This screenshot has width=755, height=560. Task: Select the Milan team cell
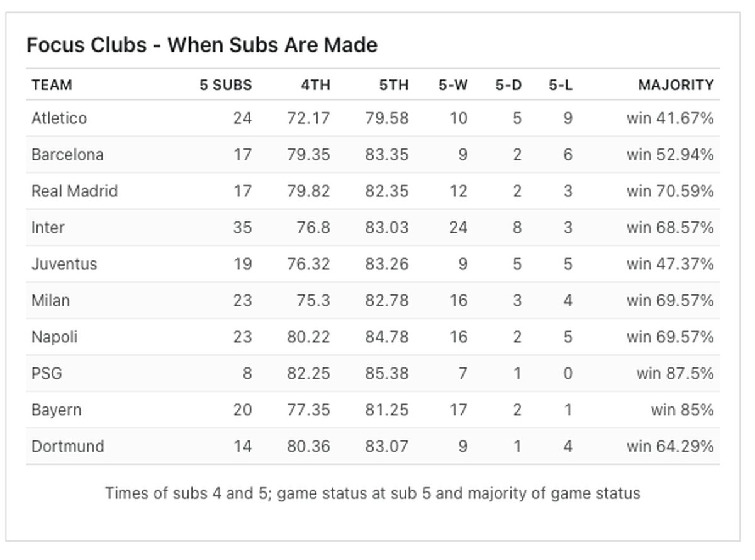(x=50, y=301)
